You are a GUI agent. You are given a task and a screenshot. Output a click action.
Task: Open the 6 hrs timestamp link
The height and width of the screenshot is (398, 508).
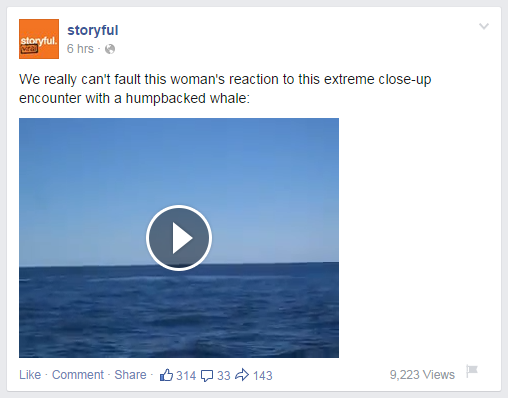point(80,49)
